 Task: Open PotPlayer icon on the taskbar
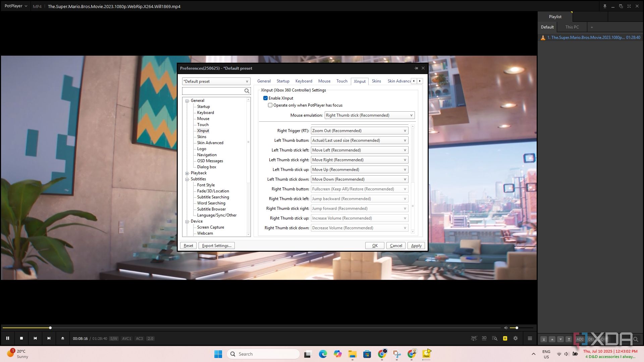click(x=427, y=354)
